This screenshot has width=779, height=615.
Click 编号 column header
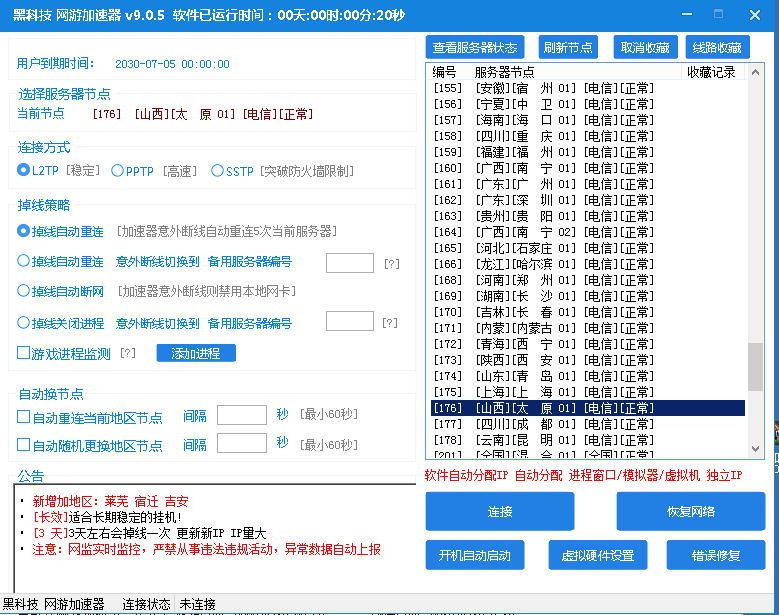tap(444, 72)
